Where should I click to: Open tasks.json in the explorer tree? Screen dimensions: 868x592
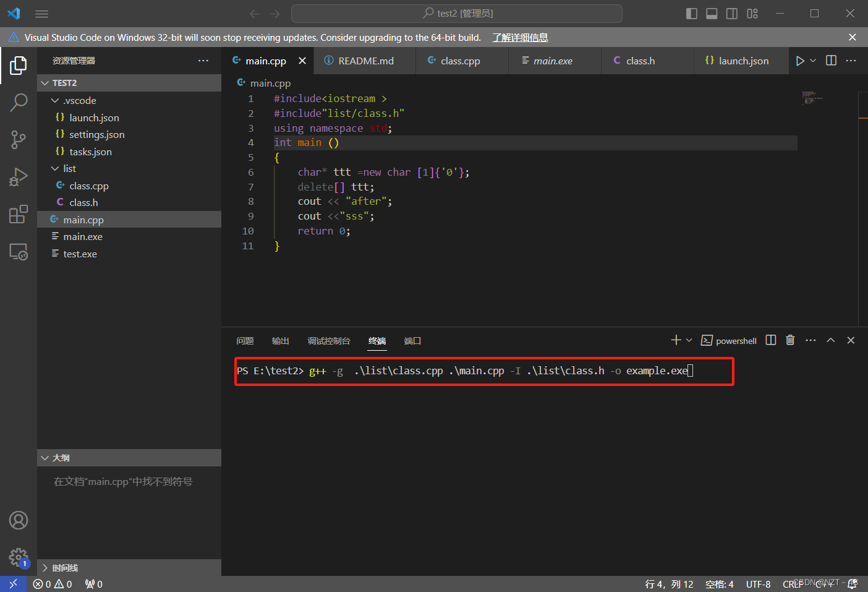129,152
